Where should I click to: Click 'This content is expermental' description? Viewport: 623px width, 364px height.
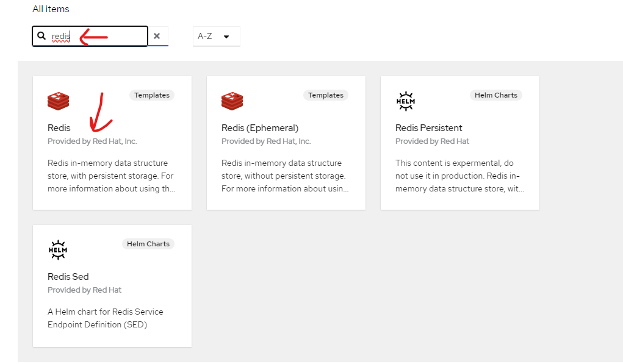(x=459, y=176)
